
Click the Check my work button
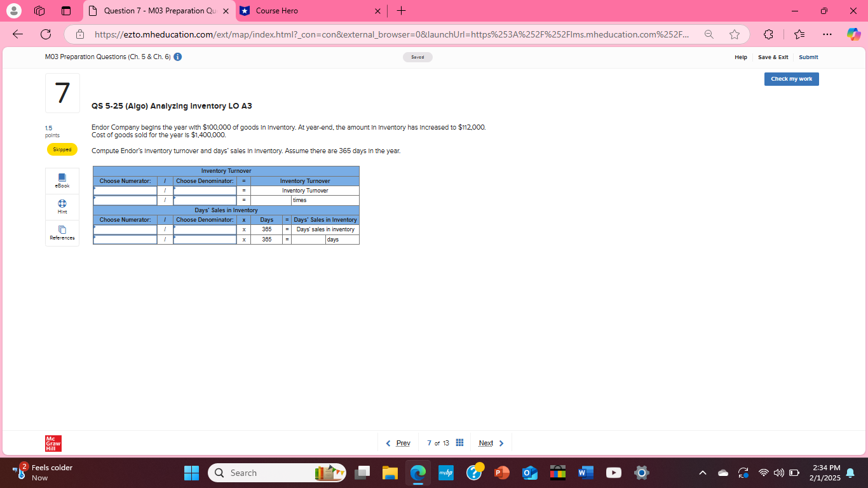point(791,79)
